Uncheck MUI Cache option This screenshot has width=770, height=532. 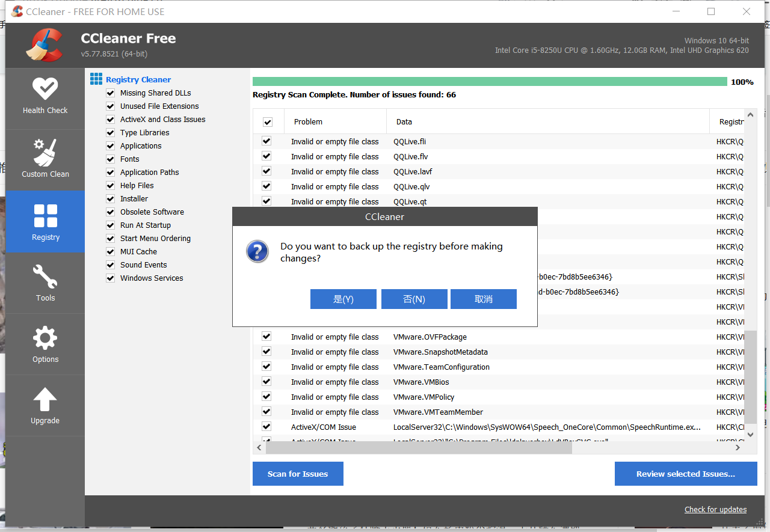coord(110,252)
